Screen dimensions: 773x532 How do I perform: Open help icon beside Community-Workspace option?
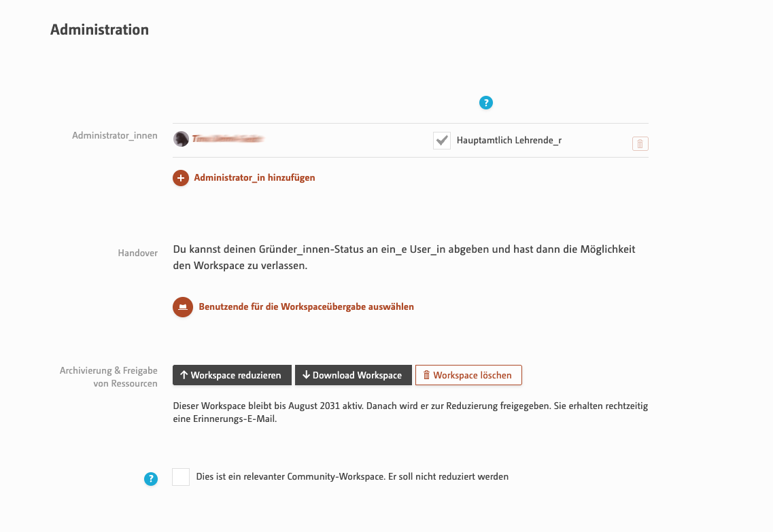[151, 479]
